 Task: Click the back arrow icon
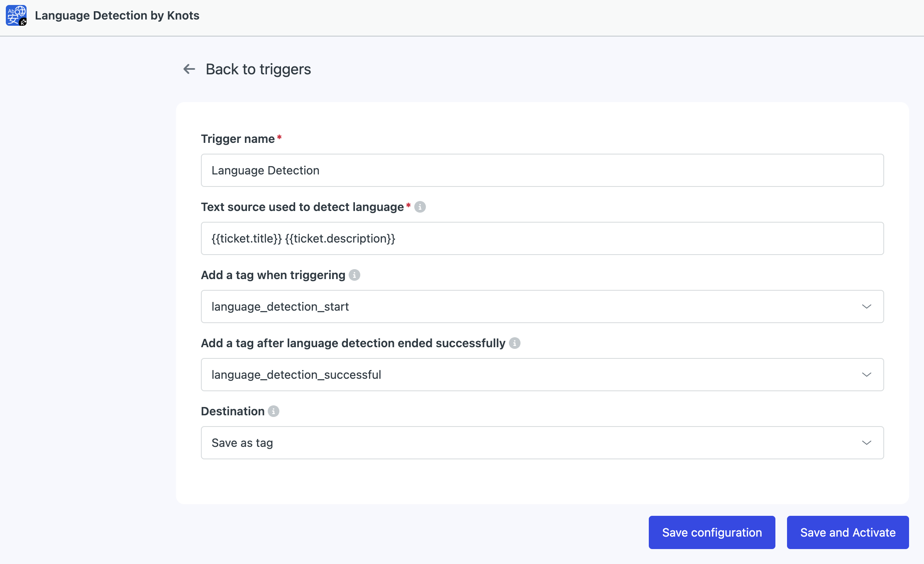(x=189, y=69)
